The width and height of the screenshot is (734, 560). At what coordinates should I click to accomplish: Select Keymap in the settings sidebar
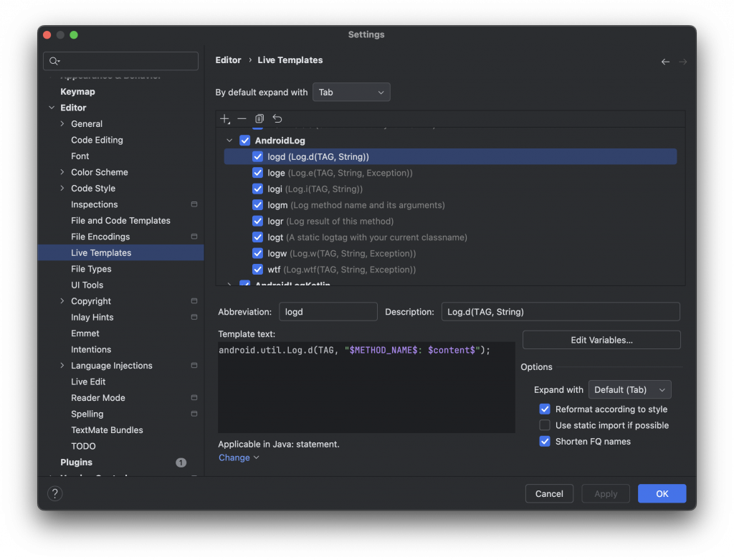(77, 92)
